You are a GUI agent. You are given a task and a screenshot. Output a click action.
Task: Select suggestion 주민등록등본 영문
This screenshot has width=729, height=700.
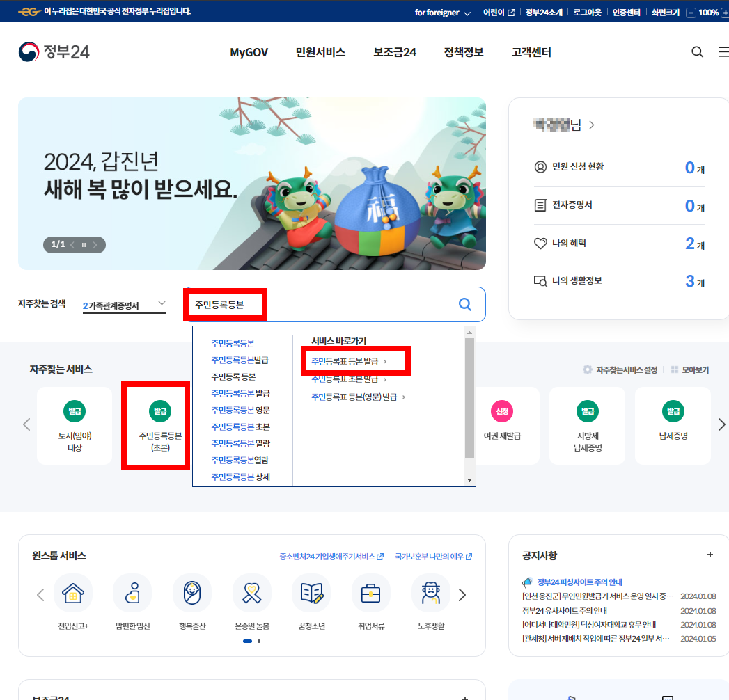(x=240, y=410)
